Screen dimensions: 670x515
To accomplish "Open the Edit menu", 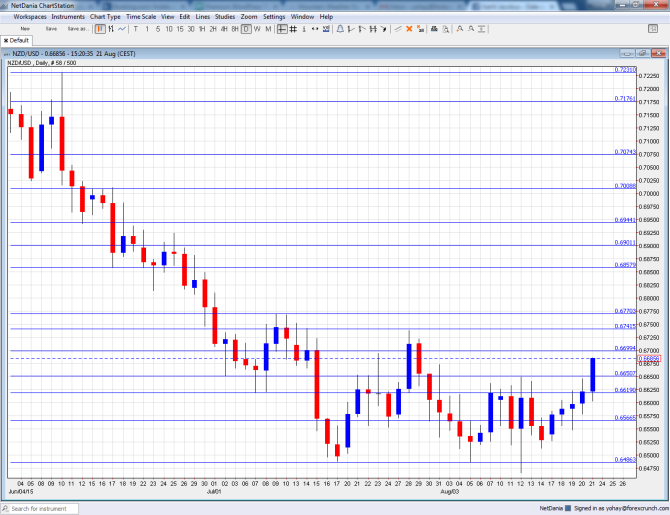I will tap(185, 17).
